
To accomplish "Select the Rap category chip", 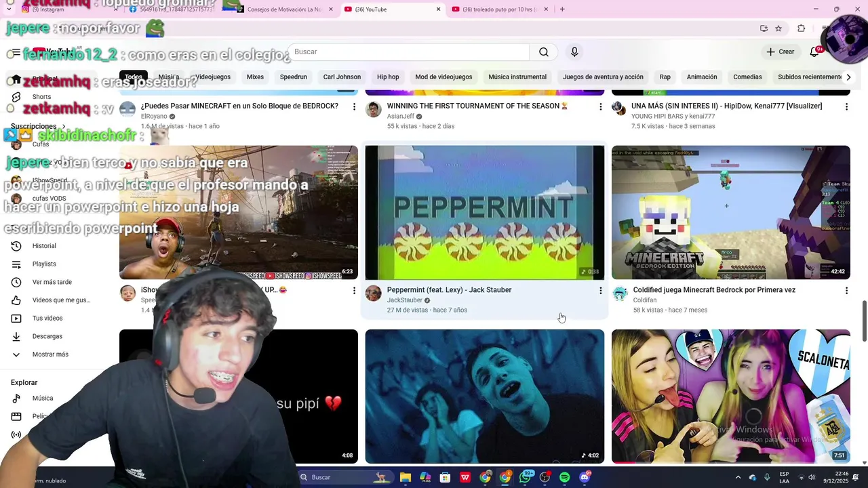I will pos(665,77).
